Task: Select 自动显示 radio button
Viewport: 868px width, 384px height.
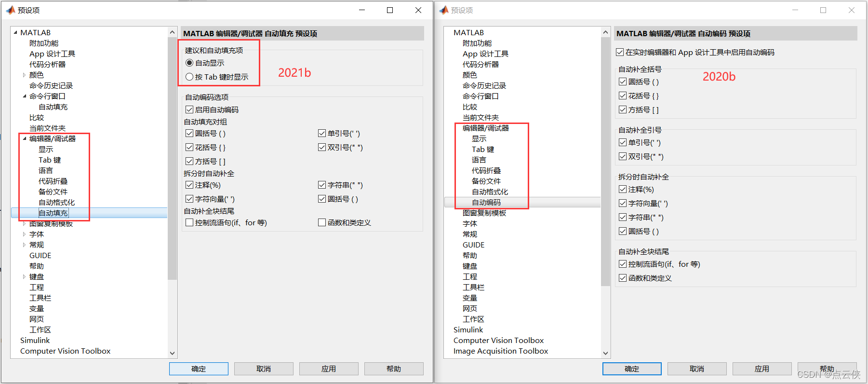Action: coord(189,63)
